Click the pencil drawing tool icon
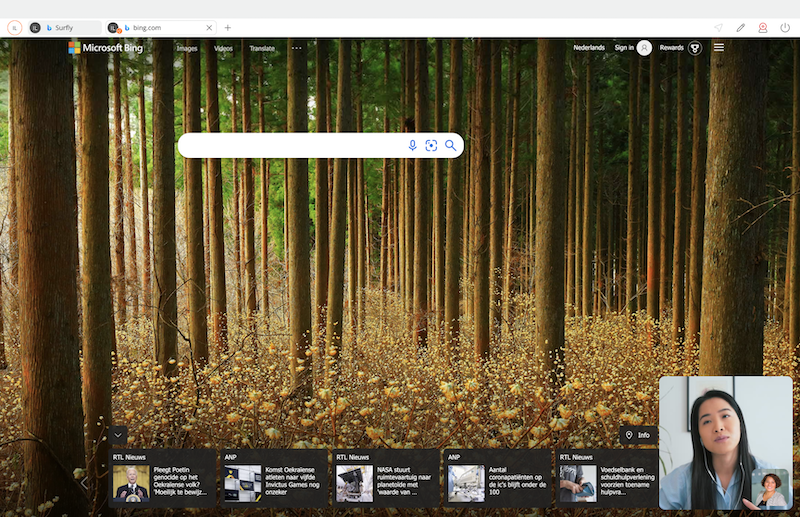The width and height of the screenshot is (800, 517). pos(741,28)
